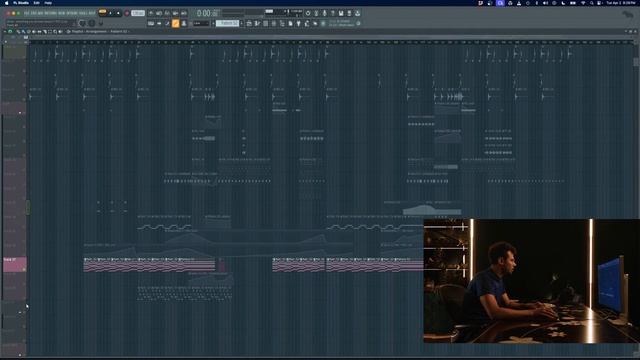
Task: Click the transport Play button
Action: point(110,13)
